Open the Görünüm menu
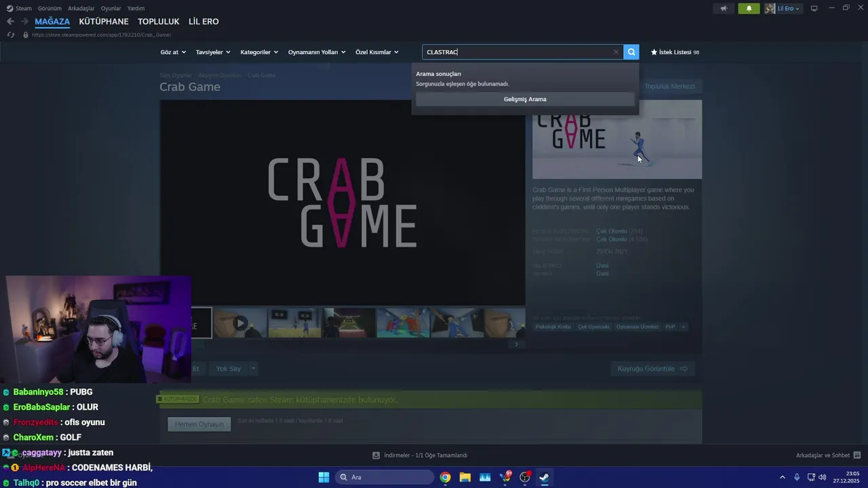 tap(50, 8)
